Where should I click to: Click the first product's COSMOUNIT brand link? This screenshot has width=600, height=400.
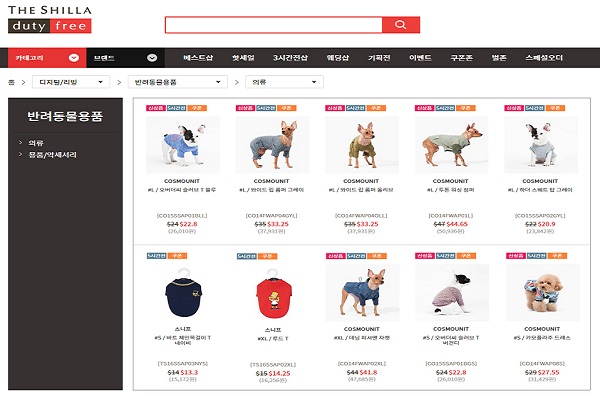pyautogui.click(x=182, y=181)
